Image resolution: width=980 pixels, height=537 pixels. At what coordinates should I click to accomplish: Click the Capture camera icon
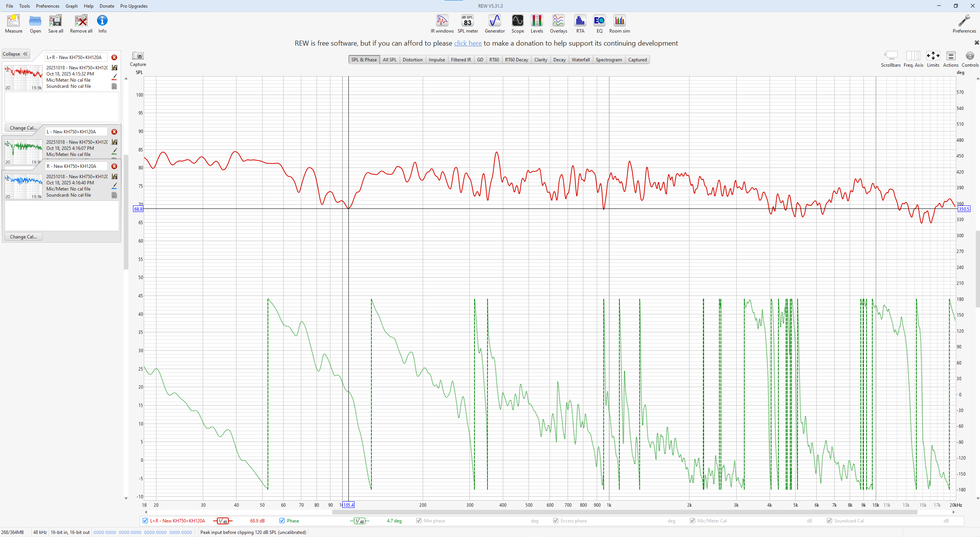click(138, 56)
